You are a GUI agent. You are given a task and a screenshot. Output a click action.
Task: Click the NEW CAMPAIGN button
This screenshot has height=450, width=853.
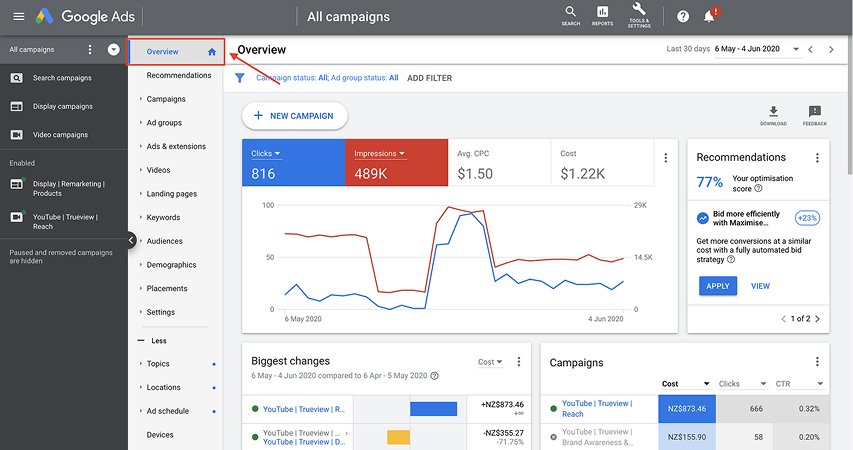294,116
